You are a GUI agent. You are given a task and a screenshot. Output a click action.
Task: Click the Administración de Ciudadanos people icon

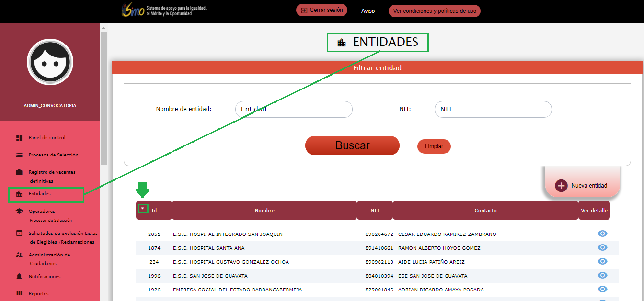pyautogui.click(x=19, y=255)
